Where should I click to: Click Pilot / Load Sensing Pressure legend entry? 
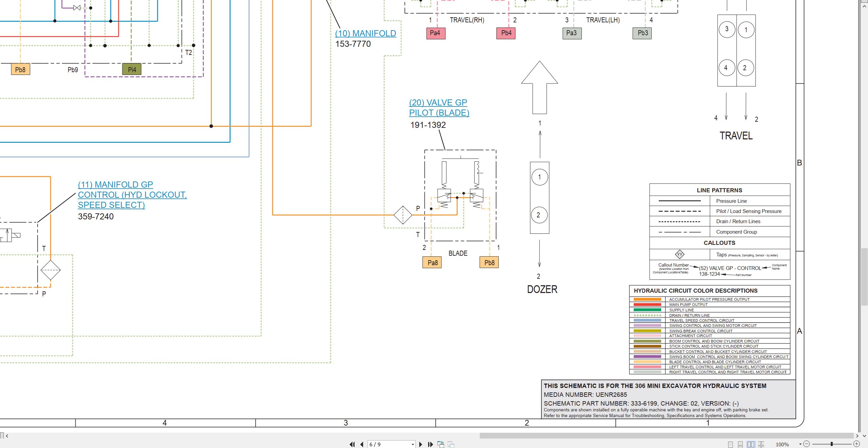[749, 211]
